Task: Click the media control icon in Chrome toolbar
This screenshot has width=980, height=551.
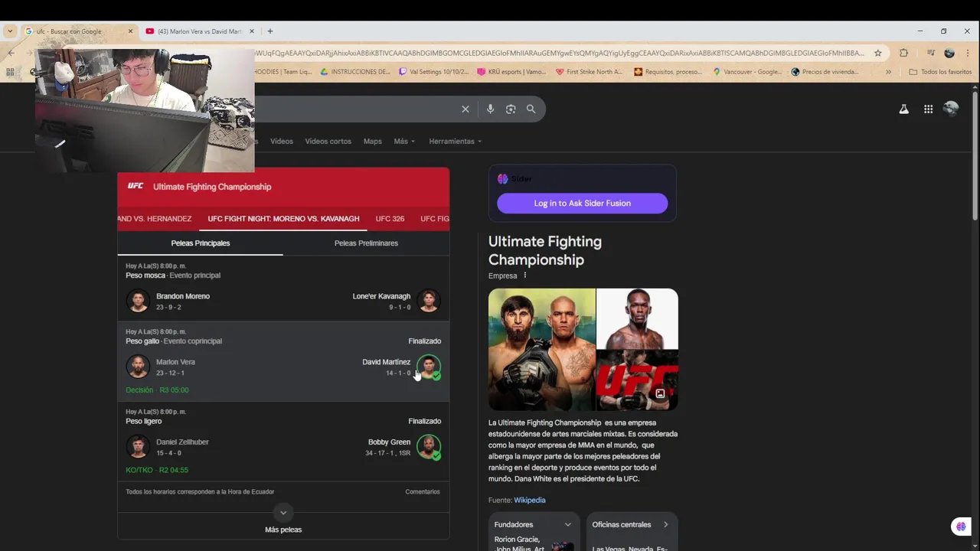Action: (x=930, y=53)
